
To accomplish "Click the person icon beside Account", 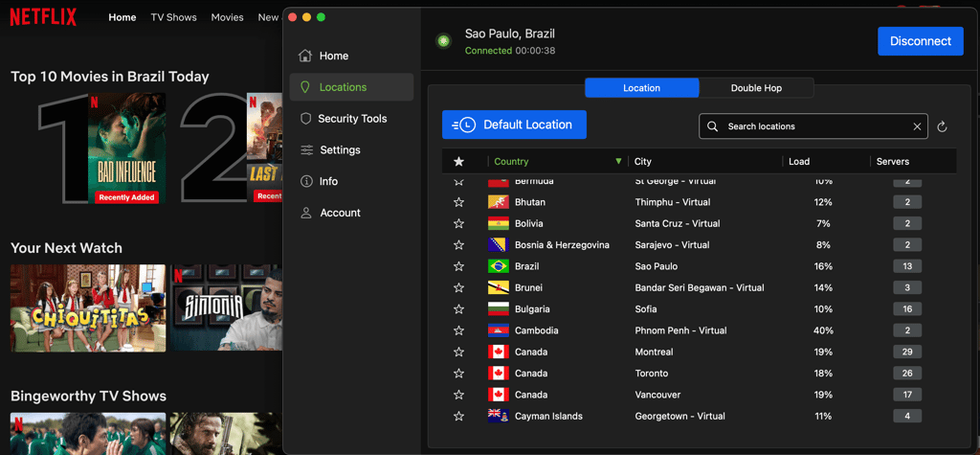I will pyautogui.click(x=306, y=213).
